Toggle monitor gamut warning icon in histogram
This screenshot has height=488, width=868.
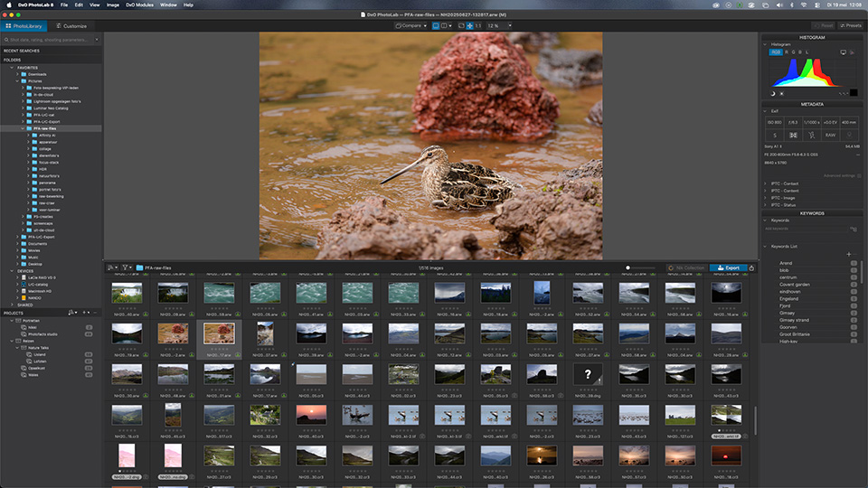843,52
